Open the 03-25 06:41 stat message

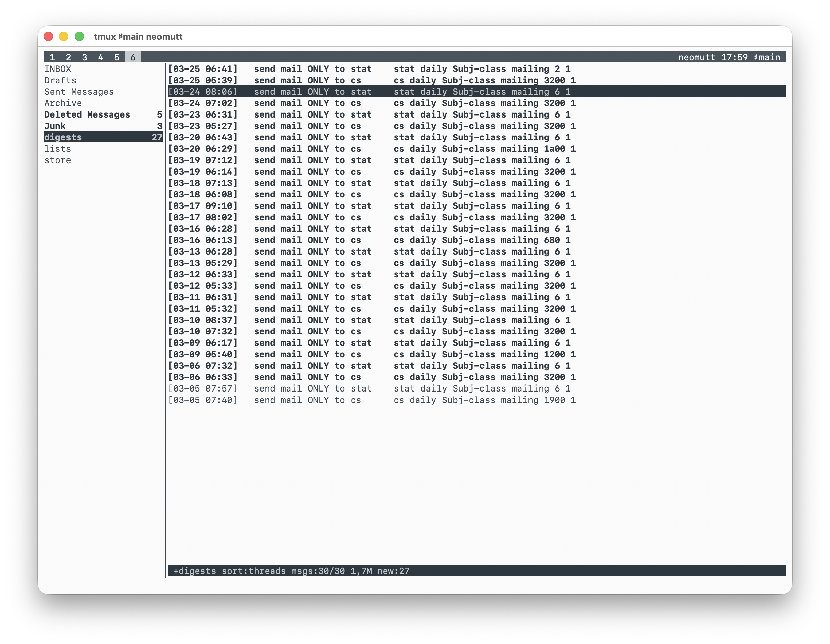[x=369, y=69]
